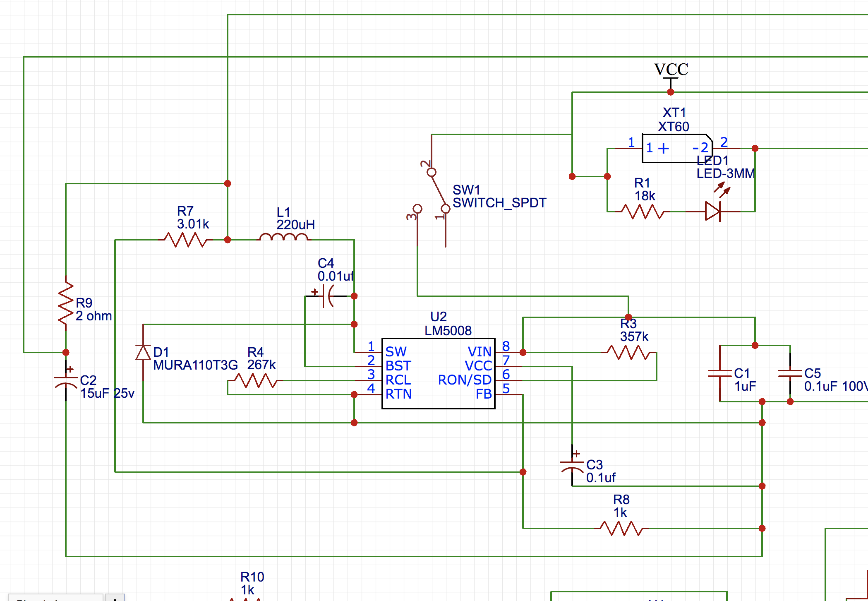Click the VCC pin label inside U2

(x=478, y=366)
